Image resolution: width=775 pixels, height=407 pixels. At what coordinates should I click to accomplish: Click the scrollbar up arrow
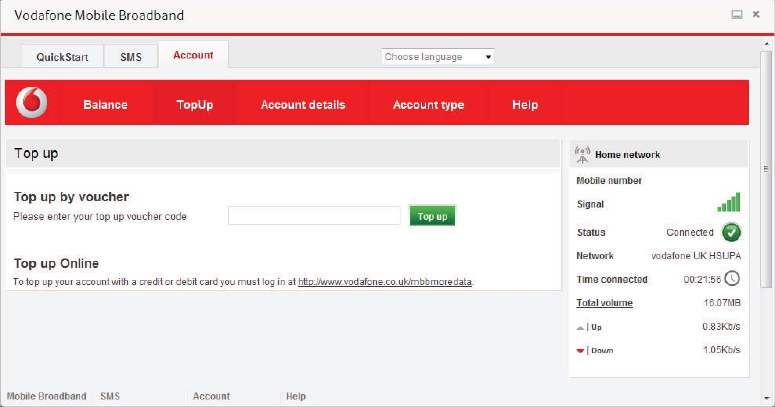767,44
